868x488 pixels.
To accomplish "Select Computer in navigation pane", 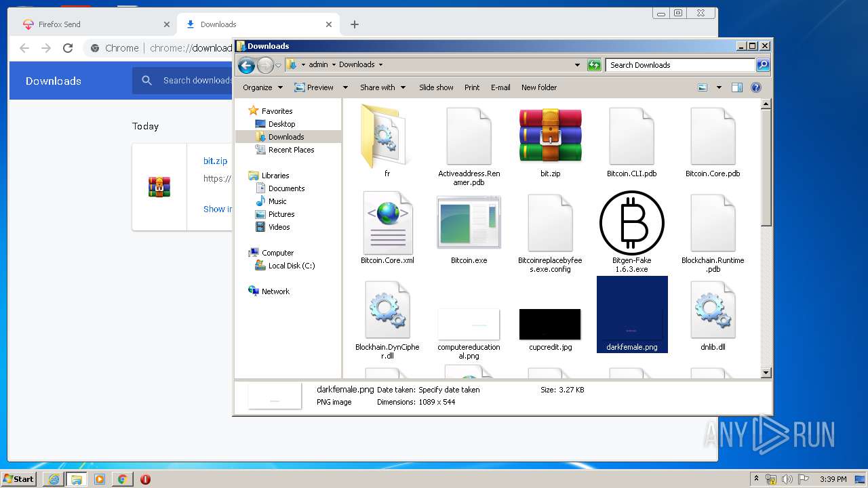I will point(277,253).
